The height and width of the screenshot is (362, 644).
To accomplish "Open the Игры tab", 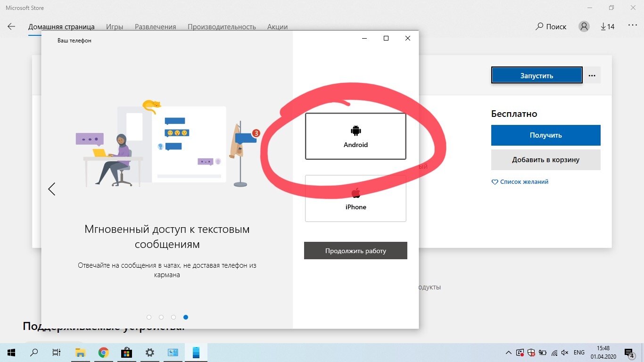I will (x=115, y=27).
